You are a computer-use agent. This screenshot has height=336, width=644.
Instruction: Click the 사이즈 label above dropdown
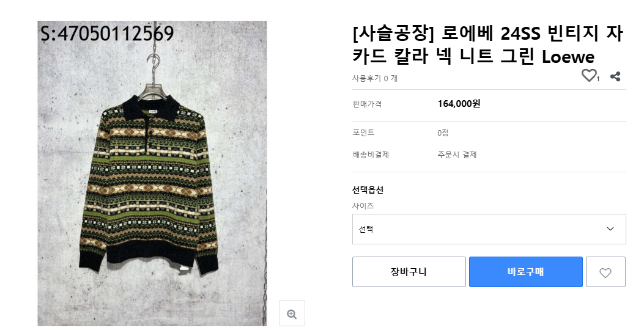tap(363, 206)
